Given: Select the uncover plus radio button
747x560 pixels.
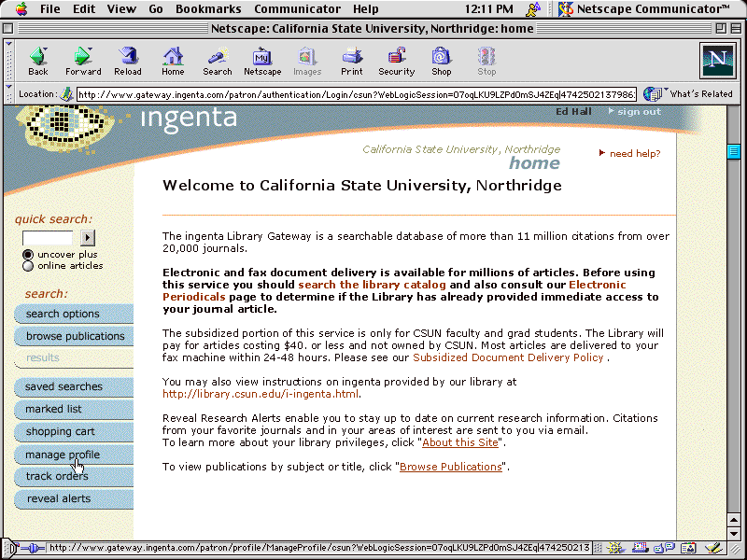Looking at the screenshot, I should (28, 255).
